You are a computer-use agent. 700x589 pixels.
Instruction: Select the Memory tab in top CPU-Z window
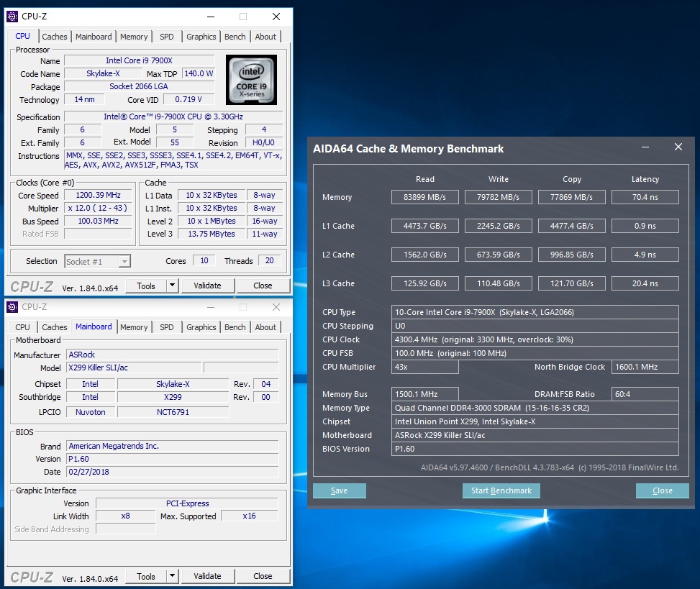click(x=134, y=37)
